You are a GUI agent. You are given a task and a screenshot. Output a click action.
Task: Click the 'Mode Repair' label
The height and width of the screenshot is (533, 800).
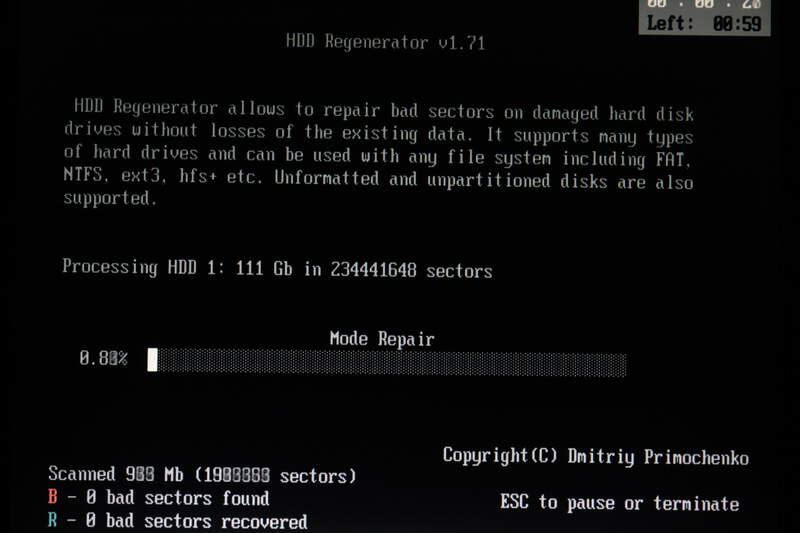coord(382,339)
